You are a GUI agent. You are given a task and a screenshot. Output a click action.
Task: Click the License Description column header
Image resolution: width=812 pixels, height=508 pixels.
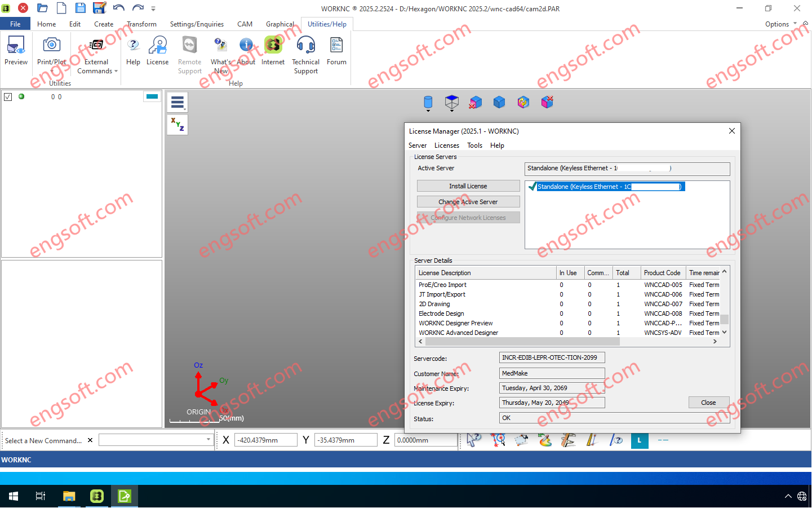pos(486,273)
